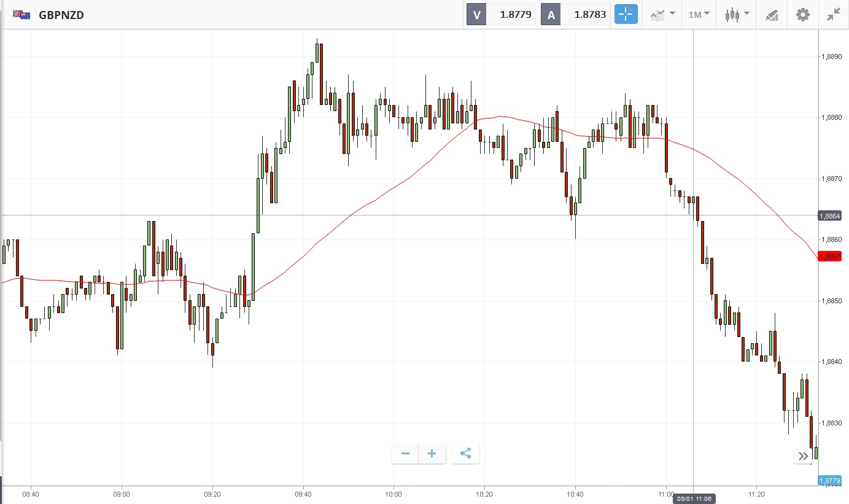Toggle the crosshair cursor button
Image resolution: width=849 pixels, height=504 pixels.
(x=626, y=15)
